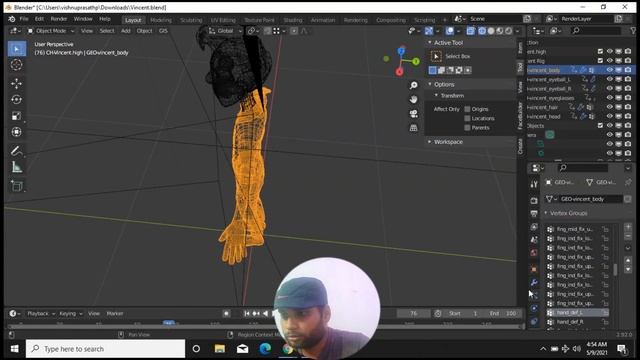
Task: Open the Physics properties tab icon
Action: click(x=534, y=309)
